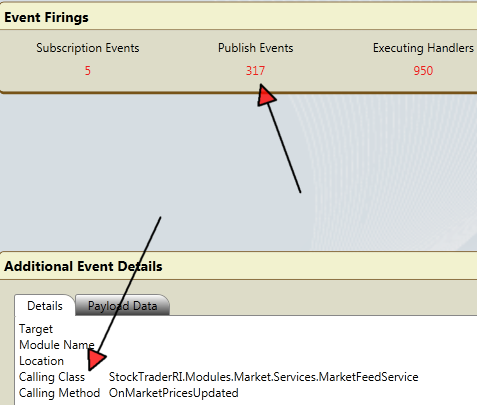Select the Calling Method label
477x405 pixels.
tap(59, 393)
